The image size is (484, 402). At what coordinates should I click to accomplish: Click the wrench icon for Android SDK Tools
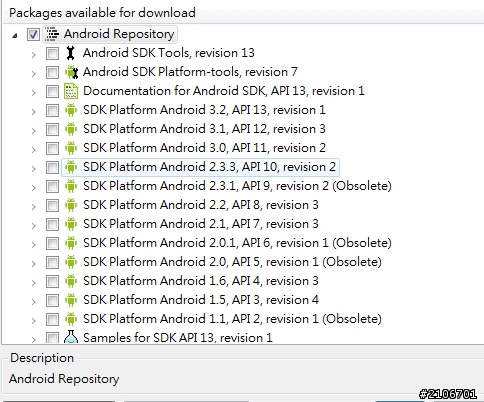(x=71, y=53)
